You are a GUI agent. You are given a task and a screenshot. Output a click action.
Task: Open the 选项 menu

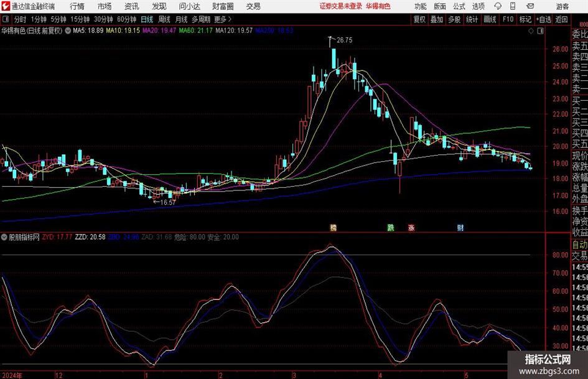point(478,6)
